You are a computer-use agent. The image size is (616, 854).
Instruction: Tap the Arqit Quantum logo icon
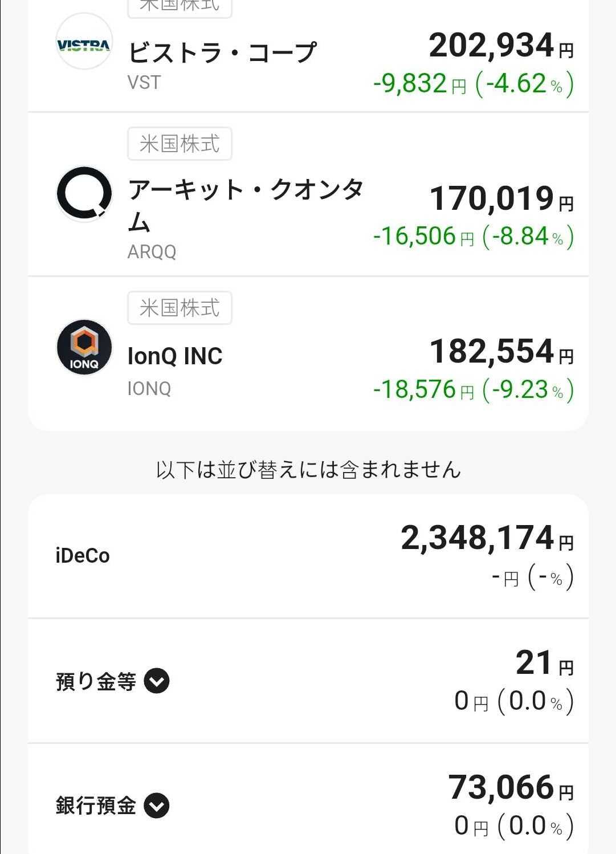tap(84, 193)
